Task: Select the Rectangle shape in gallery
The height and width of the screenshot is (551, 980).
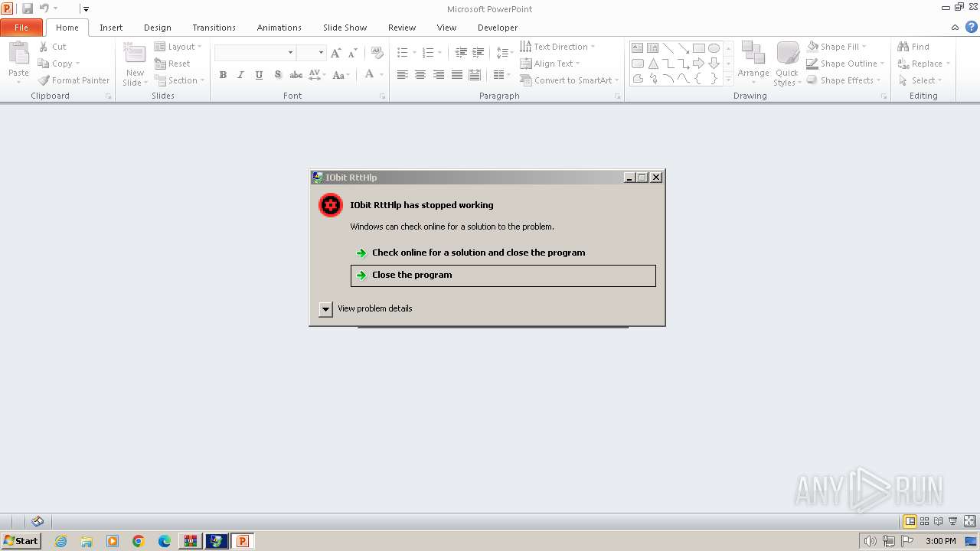Action: click(698, 48)
